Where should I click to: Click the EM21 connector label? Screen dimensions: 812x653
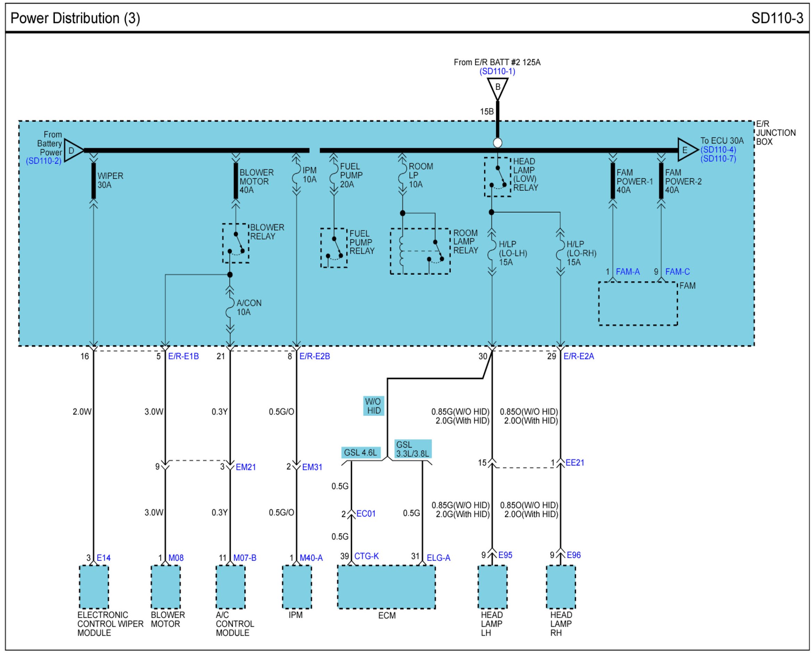pyautogui.click(x=246, y=467)
